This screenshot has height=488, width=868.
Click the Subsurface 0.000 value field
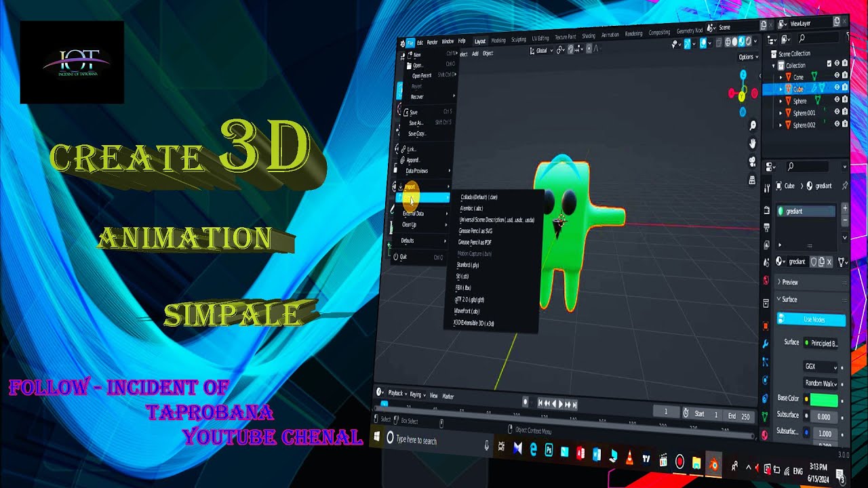click(824, 418)
